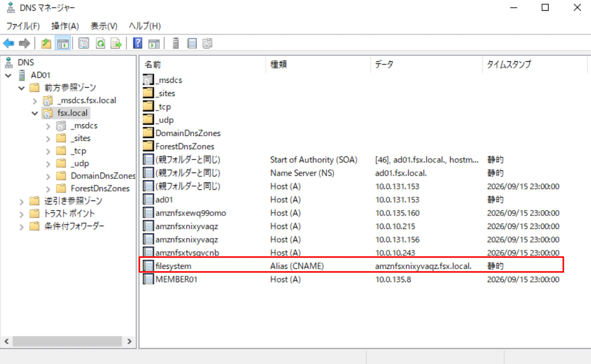Click the last toolbar icon with stacked sheets
Viewport: 591px width, 364px height.
207,43
